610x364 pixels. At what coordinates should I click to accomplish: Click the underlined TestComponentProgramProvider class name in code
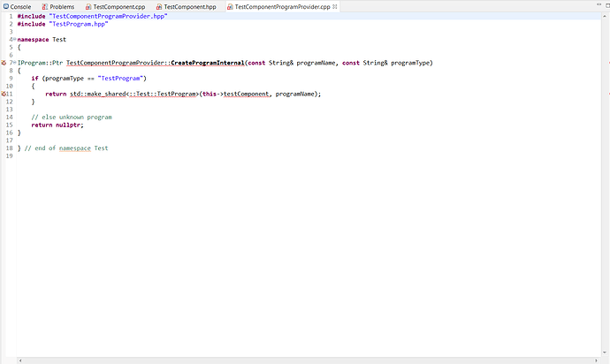(x=115, y=63)
